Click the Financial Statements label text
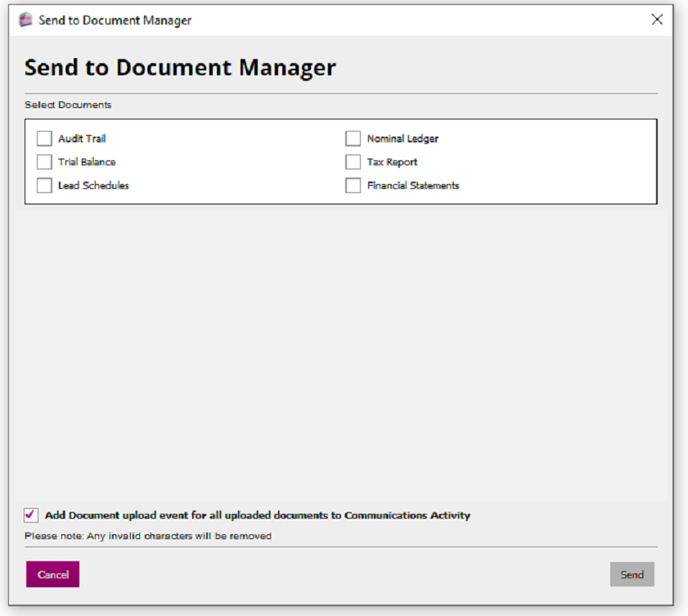 (413, 186)
